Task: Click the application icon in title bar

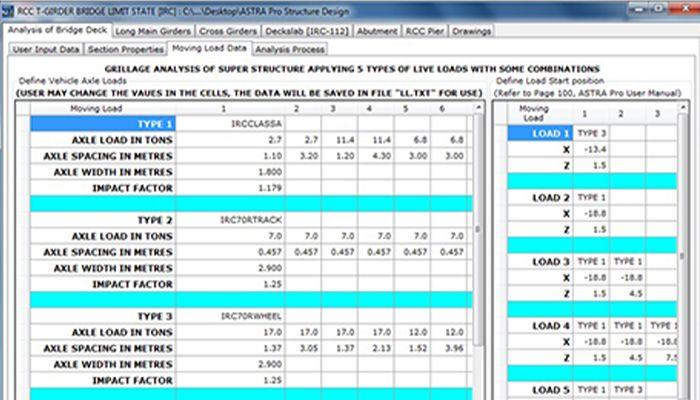Action: coord(8,11)
